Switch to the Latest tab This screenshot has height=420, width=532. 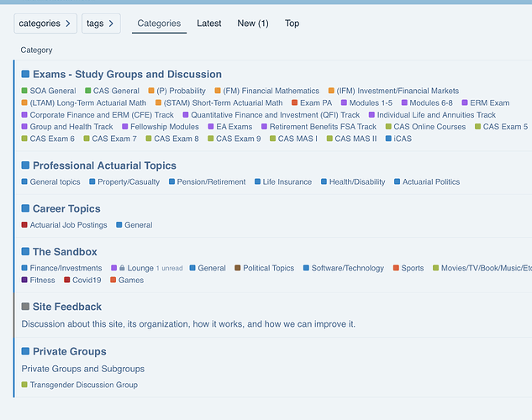[x=209, y=24]
